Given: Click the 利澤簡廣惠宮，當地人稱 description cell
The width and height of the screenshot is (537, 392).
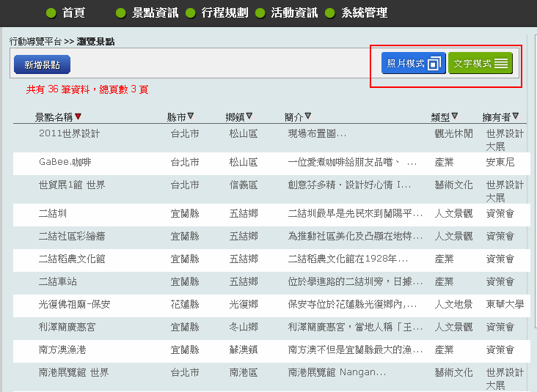Looking at the screenshot, I should tap(355, 327).
